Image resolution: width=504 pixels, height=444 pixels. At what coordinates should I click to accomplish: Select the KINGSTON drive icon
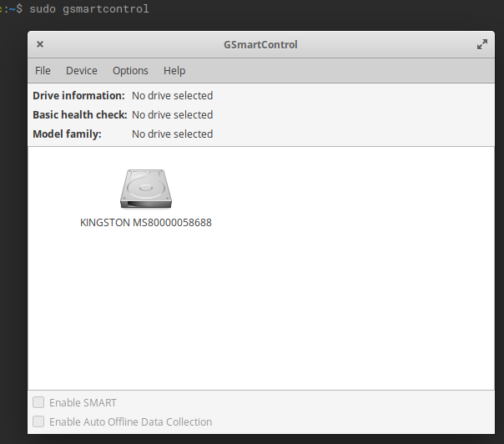(x=146, y=189)
